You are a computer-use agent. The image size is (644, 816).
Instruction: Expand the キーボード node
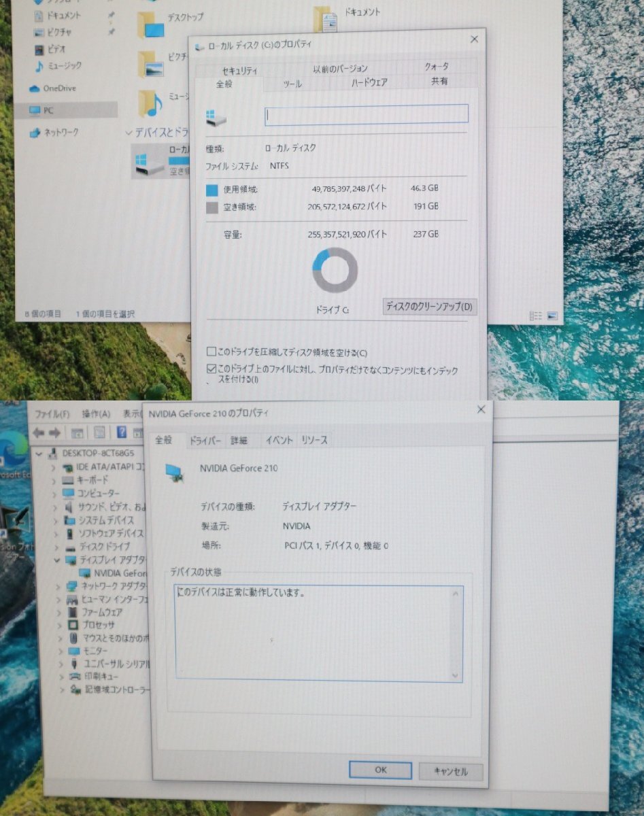(54, 481)
